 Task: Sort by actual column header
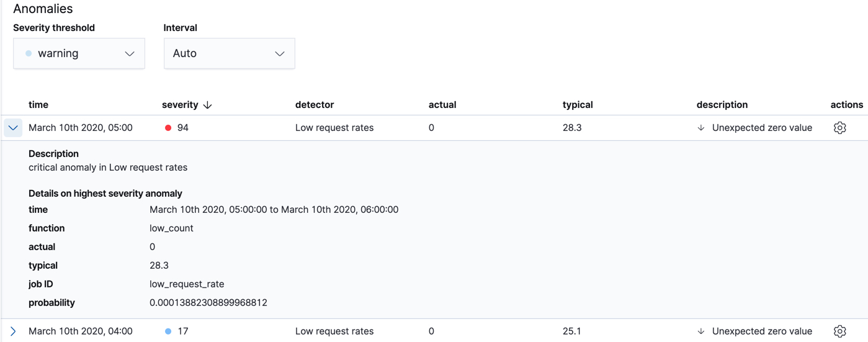tap(442, 105)
